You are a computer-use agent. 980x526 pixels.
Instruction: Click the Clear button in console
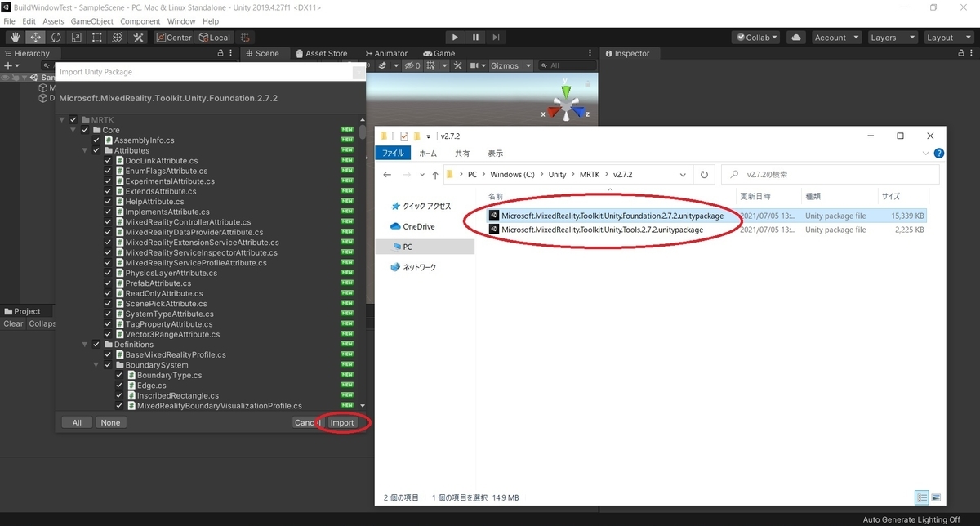point(13,323)
